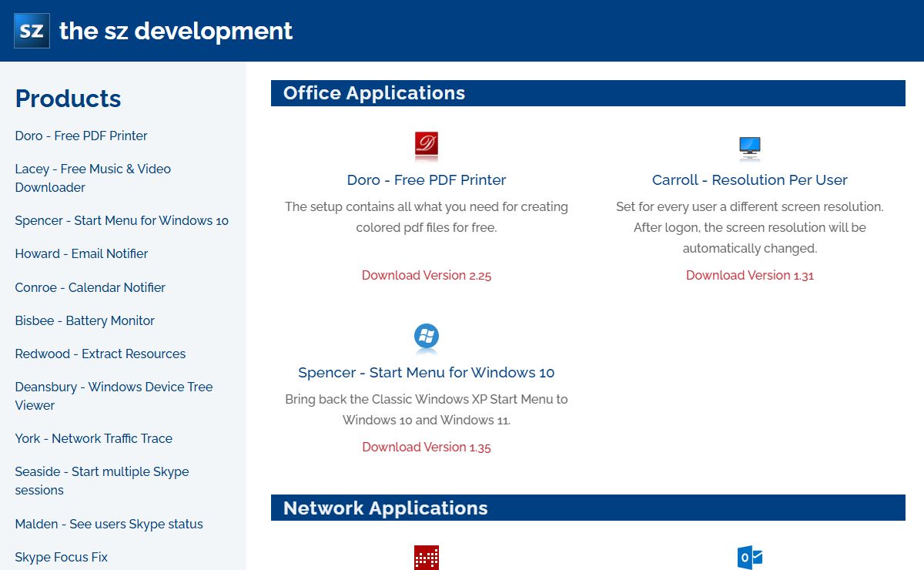Viewport: 924px width, 570px height.
Task: Click the Doro red PDF printer icon
Action: click(x=427, y=145)
